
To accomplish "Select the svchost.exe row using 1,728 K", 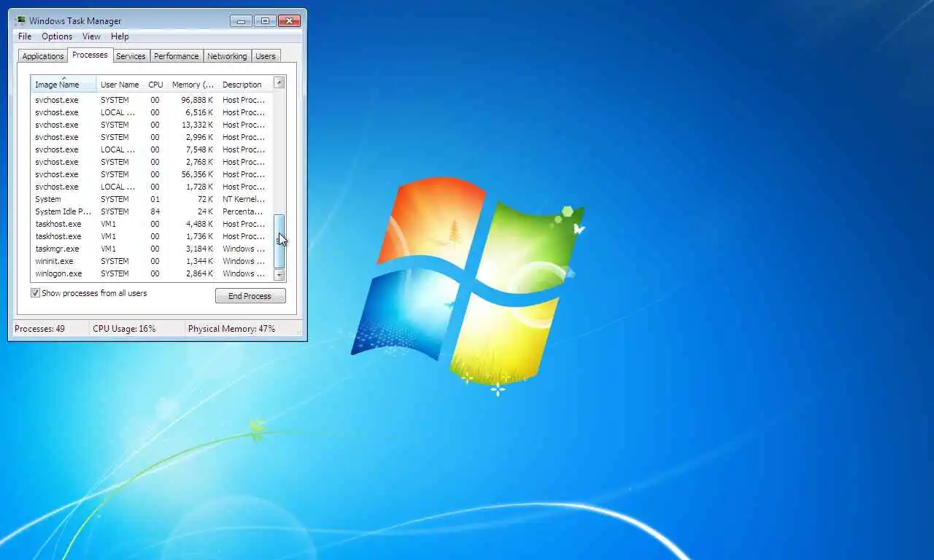I will 152,187.
